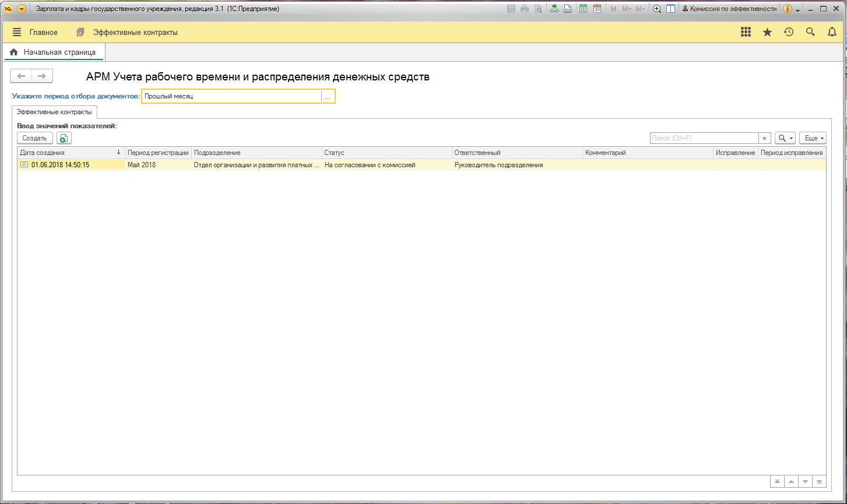Open the calculator icon in title bar
The height and width of the screenshot is (504, 847).
pos(582,9)
